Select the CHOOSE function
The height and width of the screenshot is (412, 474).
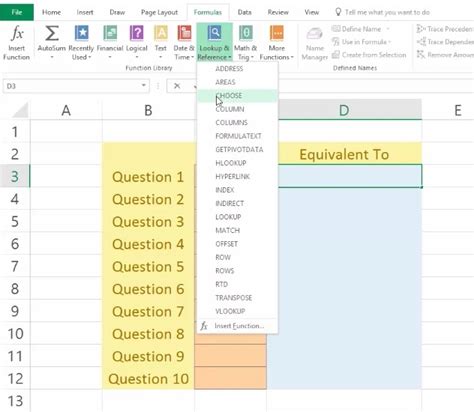tap(237, 96)
